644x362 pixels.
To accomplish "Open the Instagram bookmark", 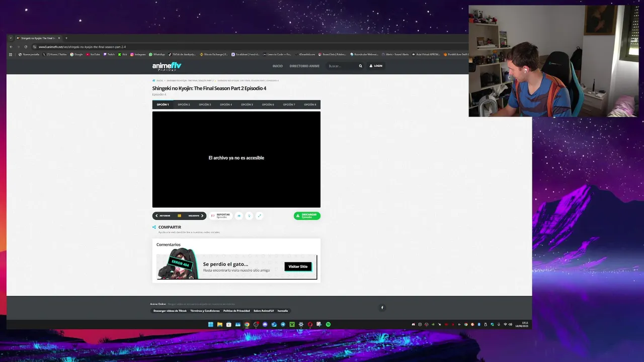I will 138,54.
